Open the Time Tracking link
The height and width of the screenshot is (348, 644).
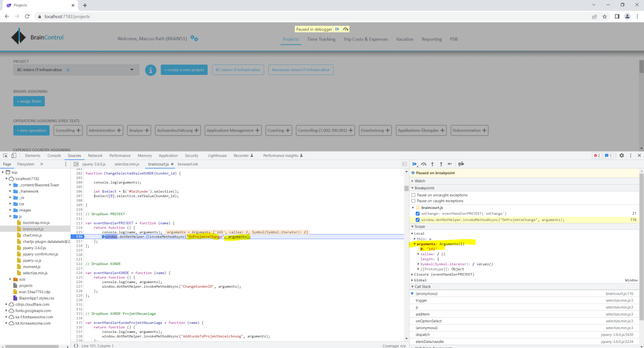pos(321,39)
